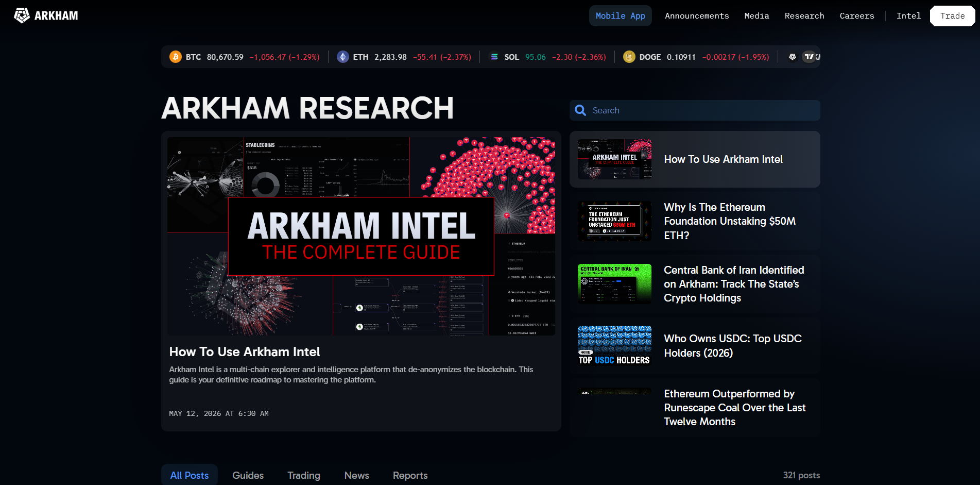This screenshot has height=485, width=980.
Task: Open the Intel navigation link
Action: click(x=908, y=15)
